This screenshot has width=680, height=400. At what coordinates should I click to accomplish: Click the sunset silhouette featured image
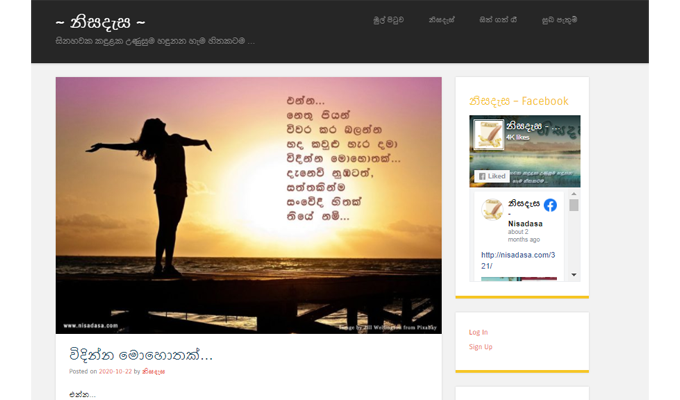coord(248,205)
